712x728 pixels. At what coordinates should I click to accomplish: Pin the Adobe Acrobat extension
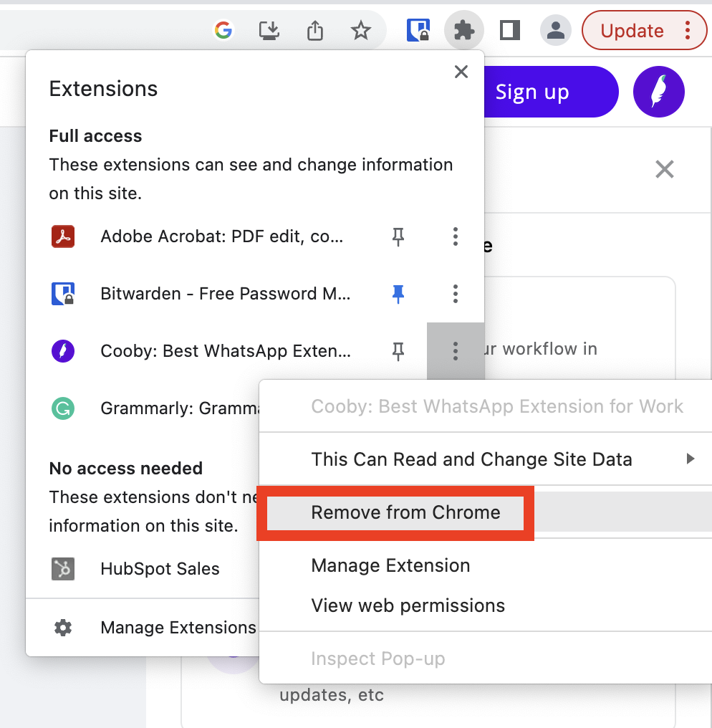tap(398, 236)
